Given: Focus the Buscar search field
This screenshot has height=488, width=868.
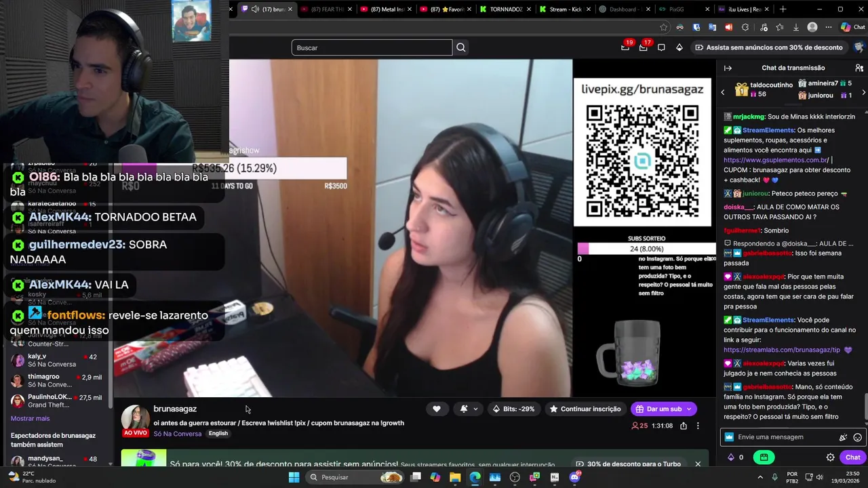Looking at the screenshot, I should (372, 47).
